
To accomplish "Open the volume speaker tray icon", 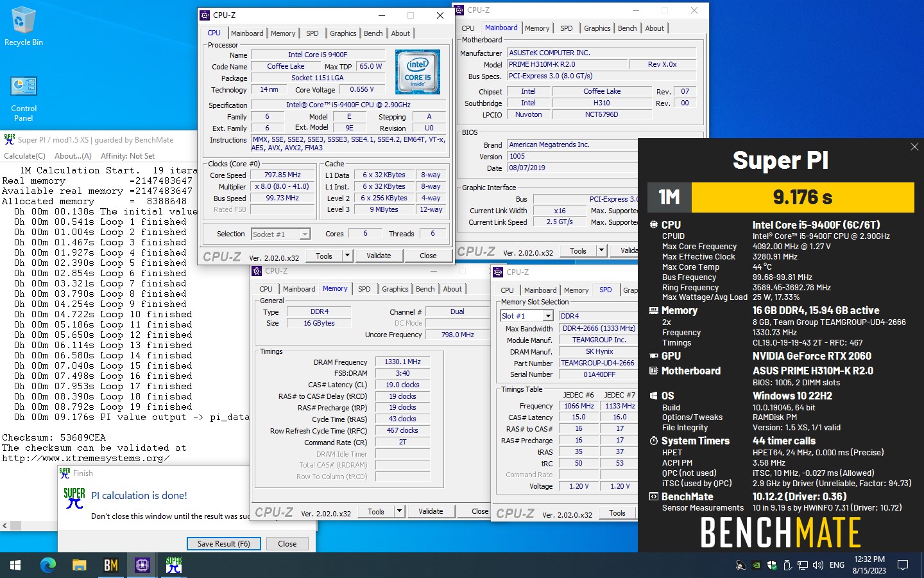I will pyautogui.click(x=818, y=565).
